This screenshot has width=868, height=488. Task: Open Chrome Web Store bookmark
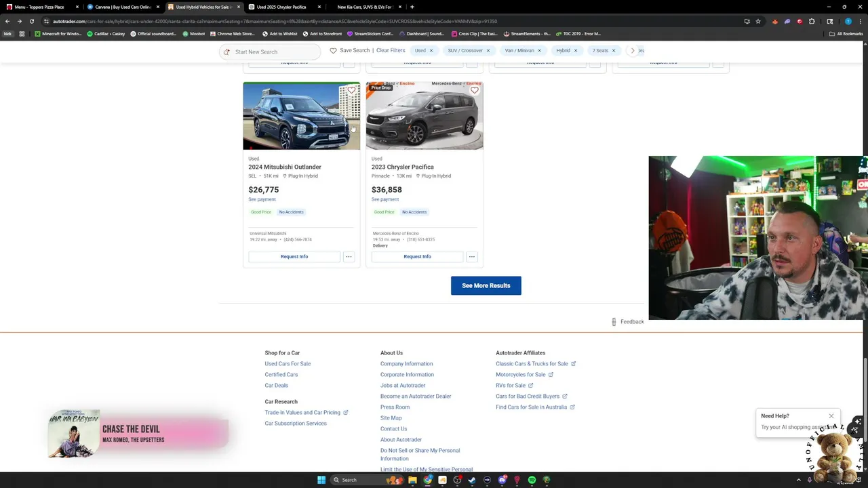(x=233, y=33)
